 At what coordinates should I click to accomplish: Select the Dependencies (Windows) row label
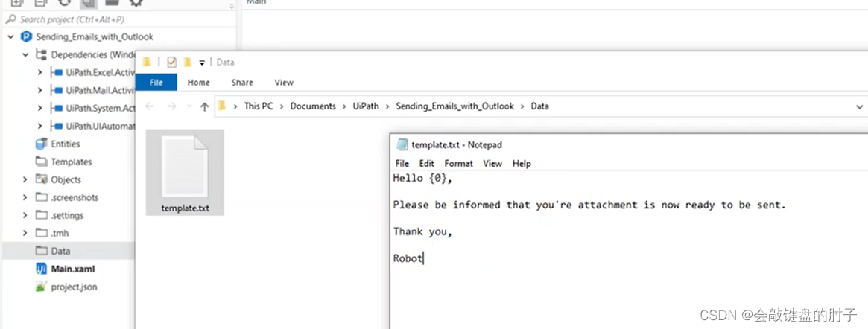click(x=93, y=55)
